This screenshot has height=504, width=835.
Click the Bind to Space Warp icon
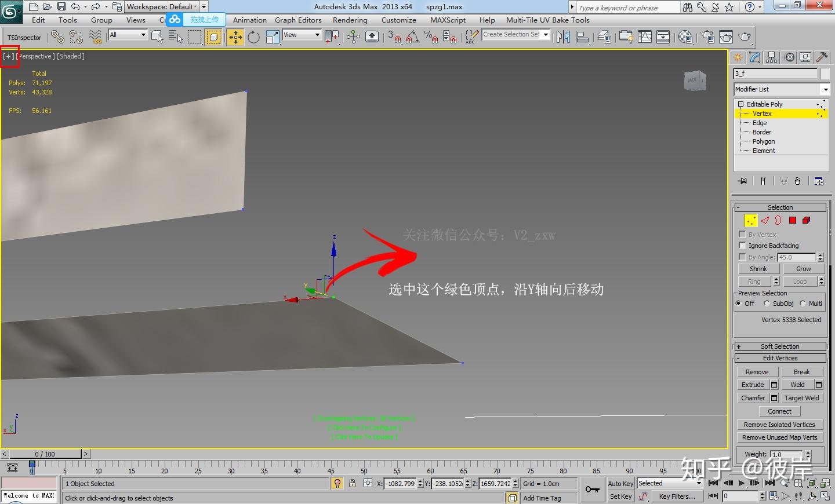[95, 37]
